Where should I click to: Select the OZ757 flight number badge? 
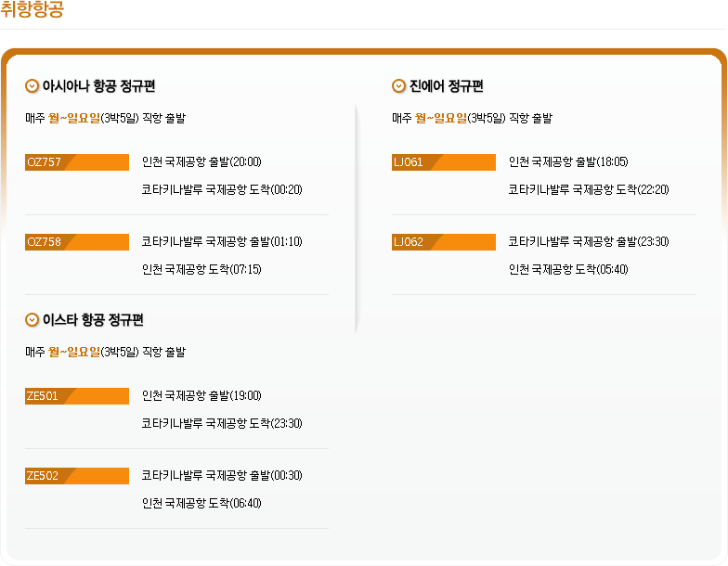pyautogui.click(x=76, y=162)
